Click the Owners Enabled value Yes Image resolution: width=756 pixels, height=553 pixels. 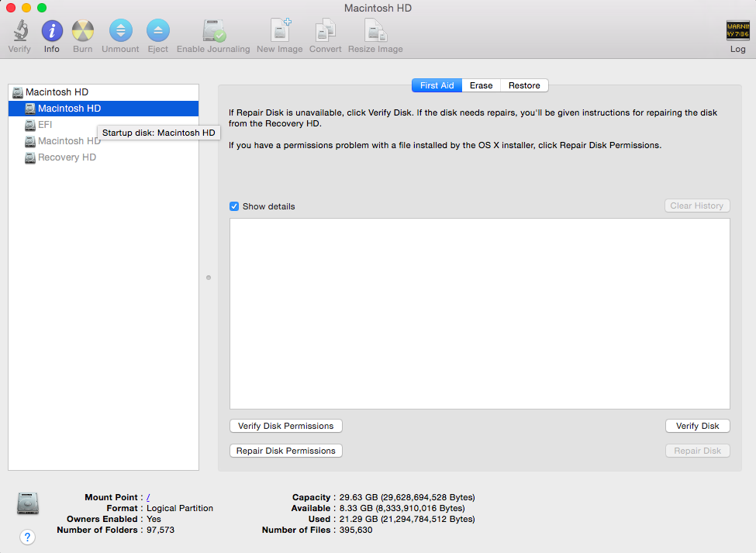tap(154, 519)
